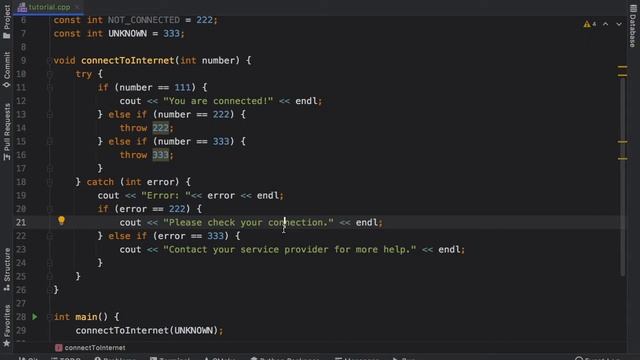Collapse the try block on line 10
The width and height of the screenshot is (640, 360).
50,74
